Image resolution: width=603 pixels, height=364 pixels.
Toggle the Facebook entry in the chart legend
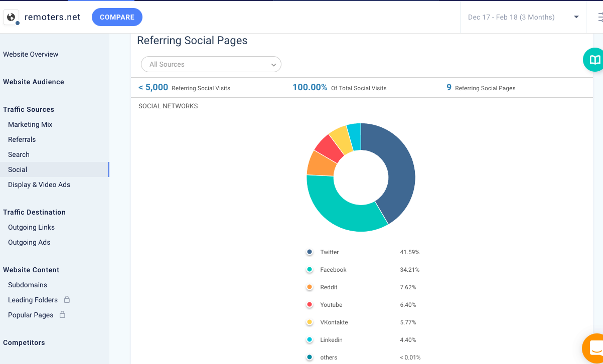pos(333,270)
